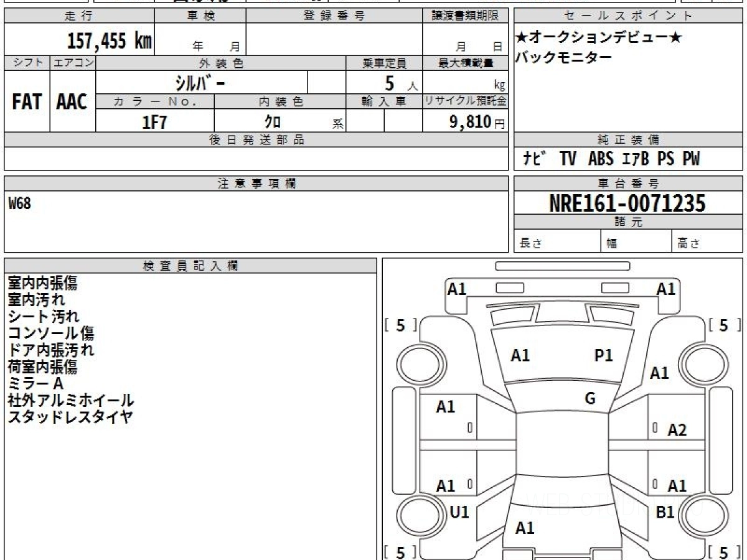
Task: Click the エアB equipment entry
Action: (635, 159)
